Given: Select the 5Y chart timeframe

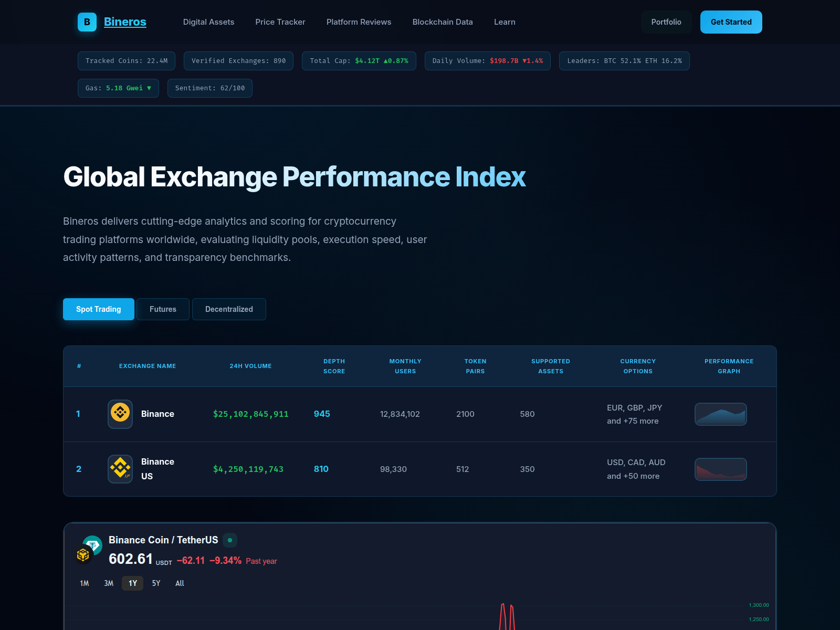Looking at the screenshot, I should [156, 583].
